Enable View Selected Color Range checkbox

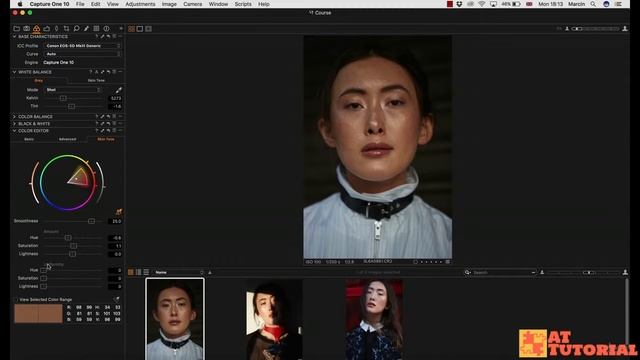pyautogui.click(x=16, y=300)
